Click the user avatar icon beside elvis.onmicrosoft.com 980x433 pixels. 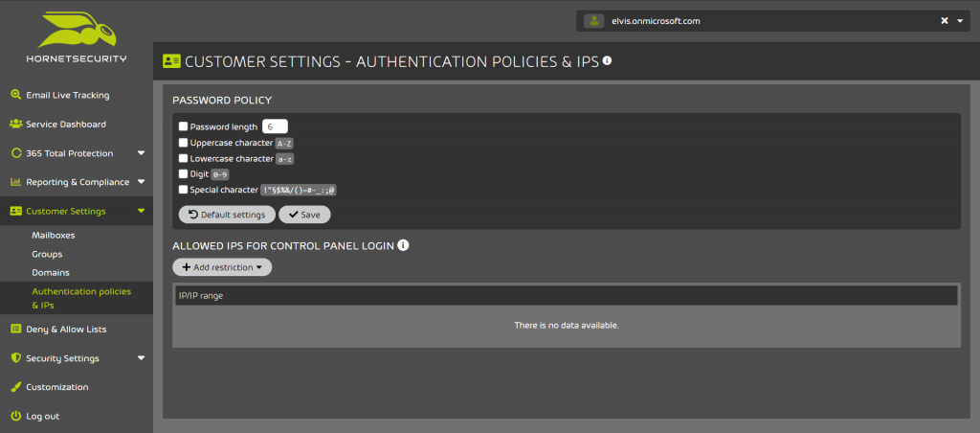[593, 21]
